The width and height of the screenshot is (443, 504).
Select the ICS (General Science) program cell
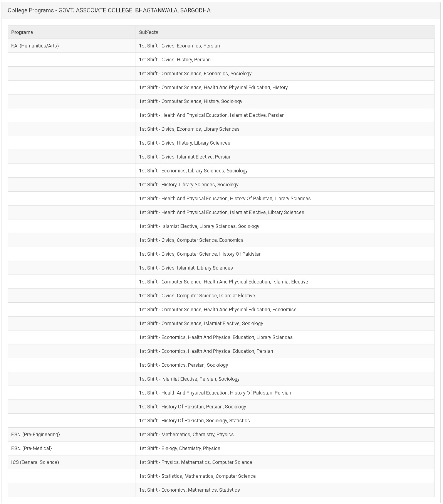coord(35,462)
